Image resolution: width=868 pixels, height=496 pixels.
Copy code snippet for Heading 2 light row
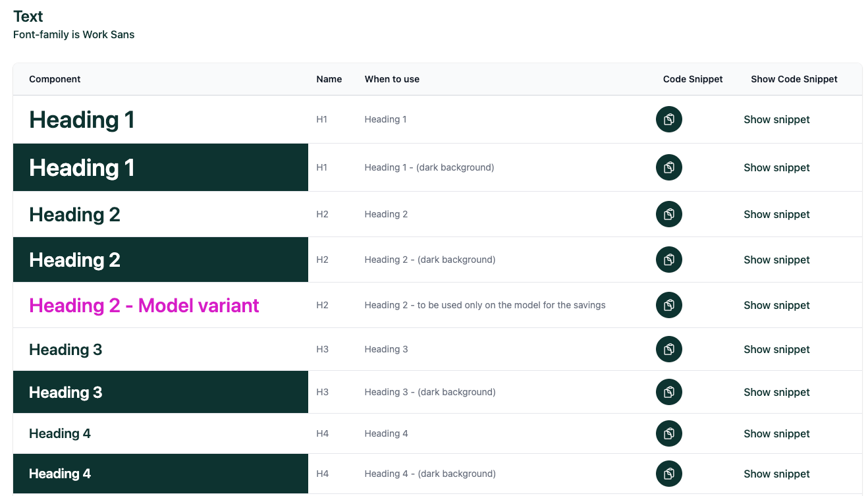(x=669, y=214)
